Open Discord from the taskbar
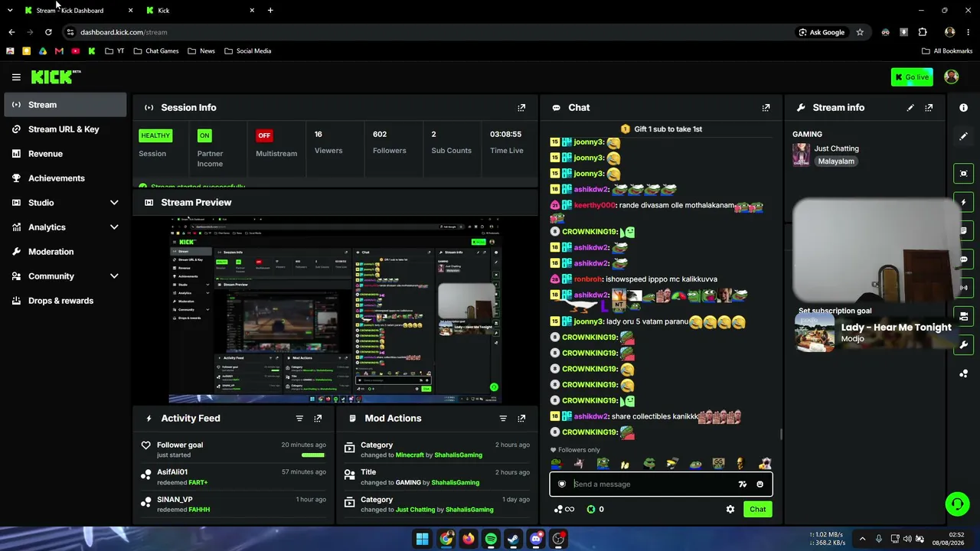980x551 pixels. 536,539
